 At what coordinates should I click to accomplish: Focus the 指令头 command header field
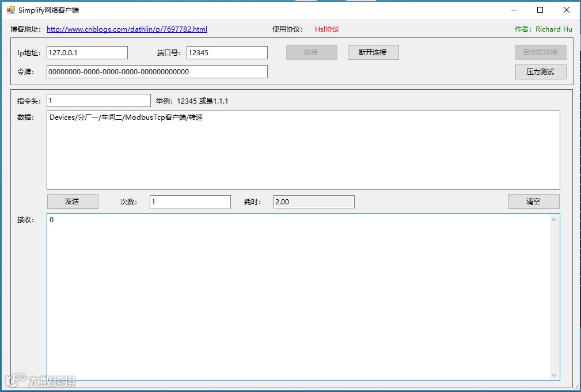pos(98,100)
